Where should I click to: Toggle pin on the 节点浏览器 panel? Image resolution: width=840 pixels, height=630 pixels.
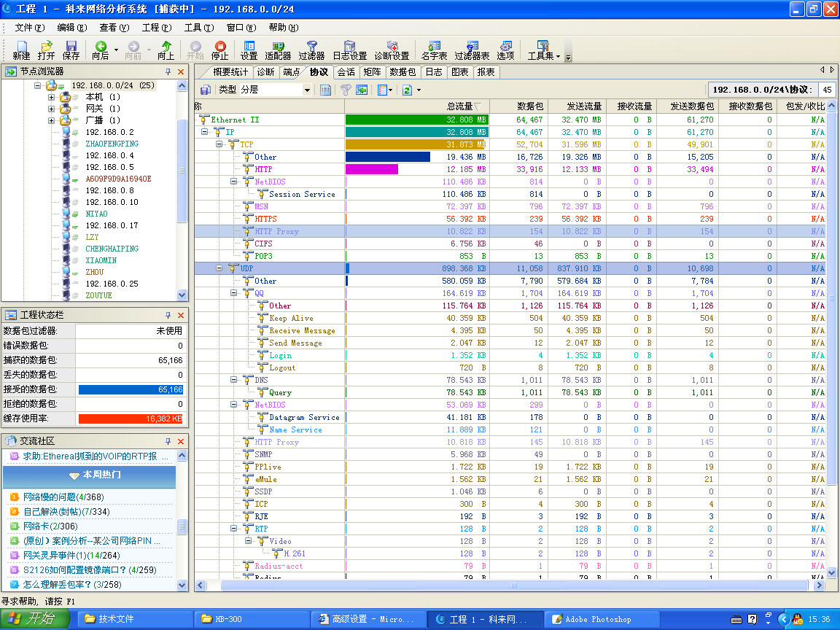(x=168, y=71)
